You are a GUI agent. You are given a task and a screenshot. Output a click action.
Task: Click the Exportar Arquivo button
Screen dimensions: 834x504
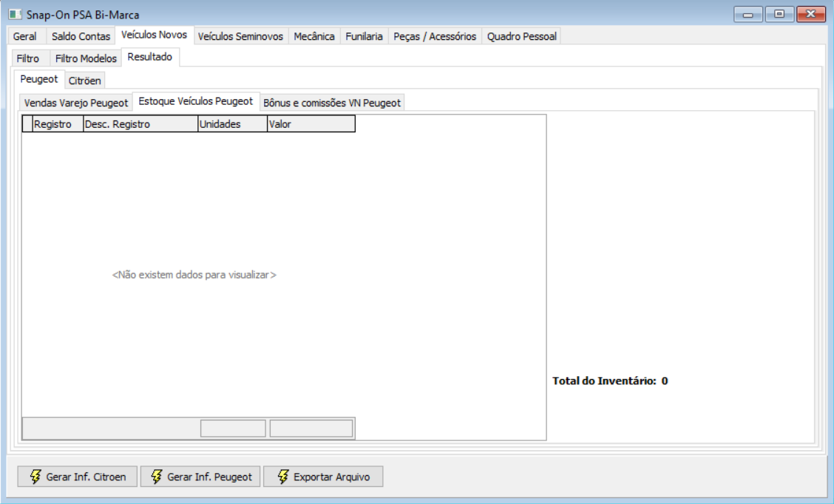tap(323, 477)
